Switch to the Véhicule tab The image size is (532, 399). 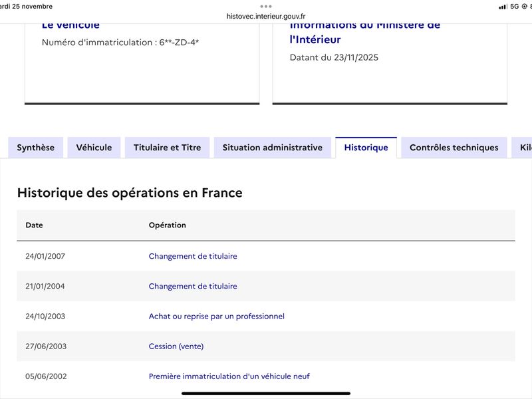tap(94, 148)
